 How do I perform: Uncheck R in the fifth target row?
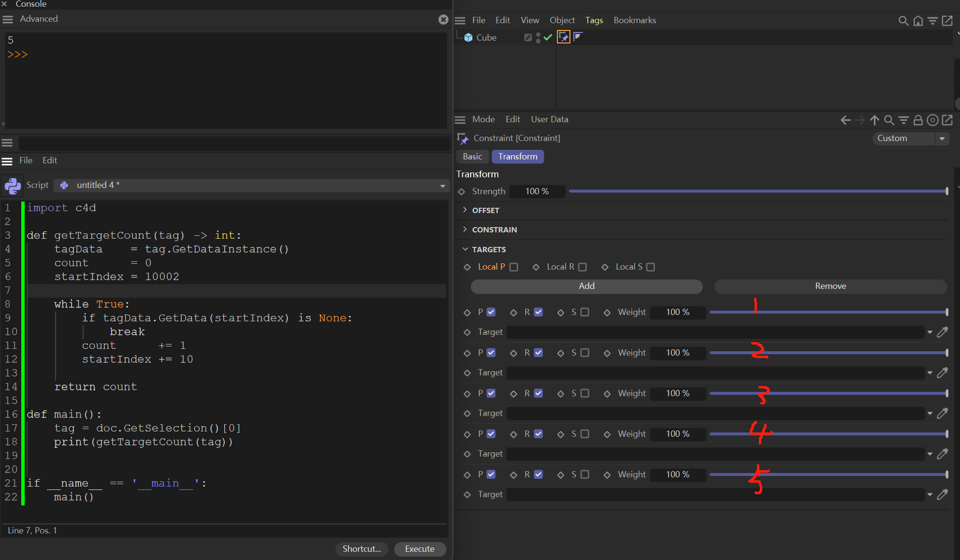(538, 474)
